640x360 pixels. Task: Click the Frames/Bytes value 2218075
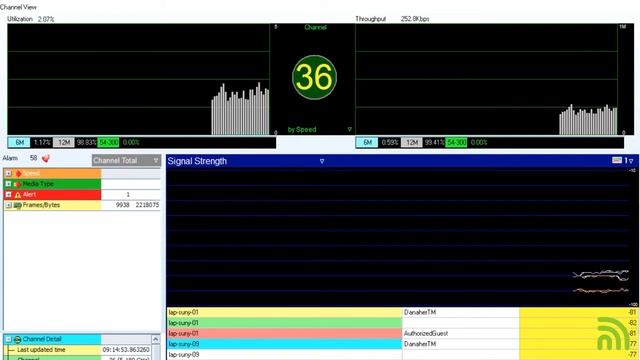[x=147, y=205]
